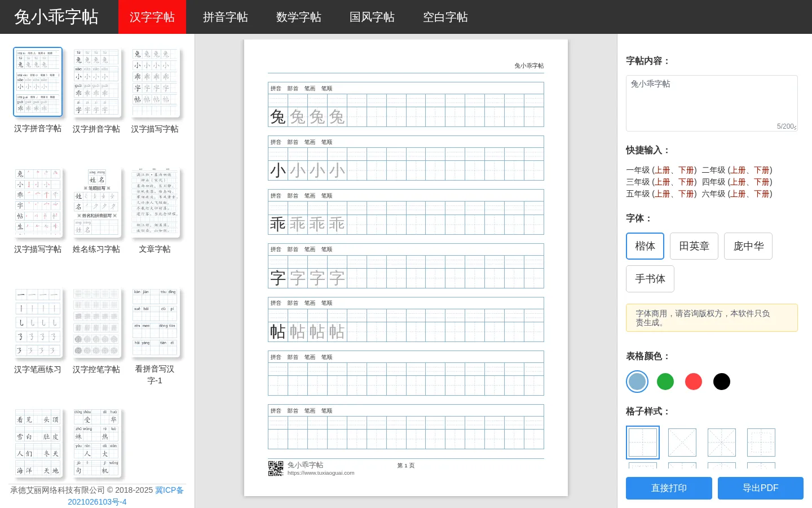Screen dimensions: 812x508
Task: Open the 姓名练习字帖 template
Action: pos(96,211)
